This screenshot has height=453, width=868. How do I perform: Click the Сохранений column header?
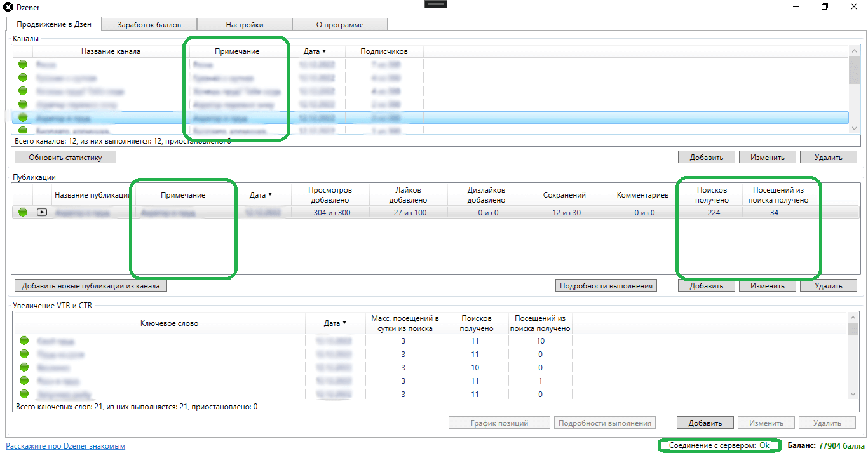[564, 195]
